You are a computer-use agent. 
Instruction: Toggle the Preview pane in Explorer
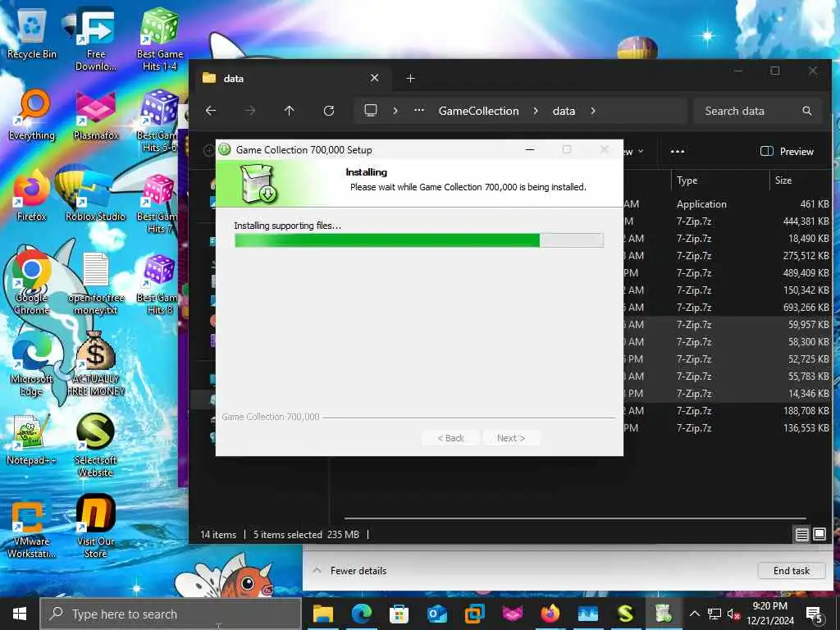787,152
